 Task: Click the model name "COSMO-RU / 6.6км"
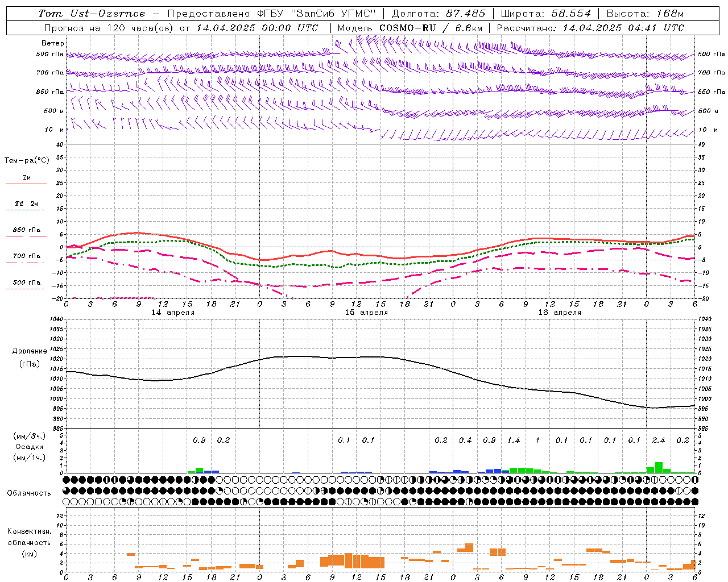tap(431, 28)
